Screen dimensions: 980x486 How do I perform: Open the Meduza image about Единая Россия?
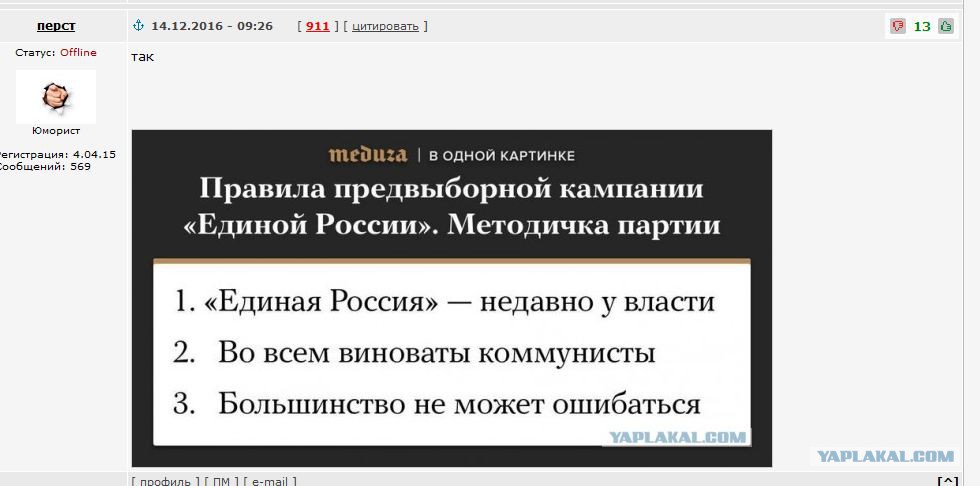[452, 298]
